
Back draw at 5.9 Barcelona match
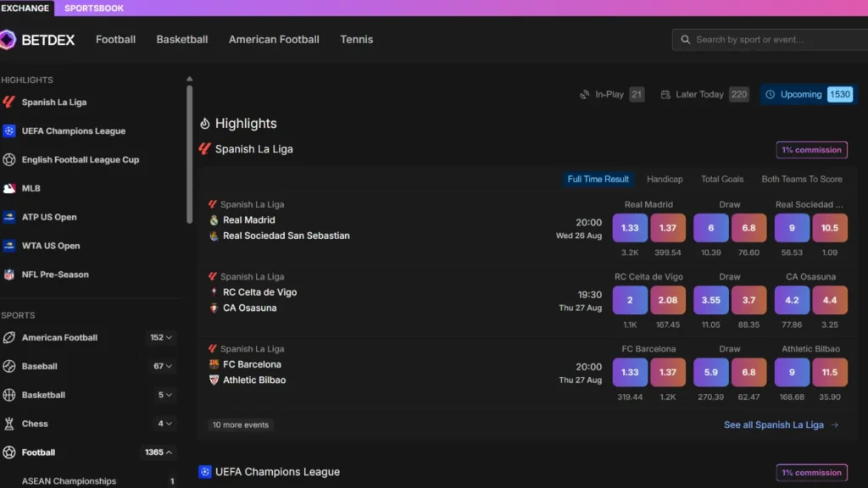(x=711, y=373)
